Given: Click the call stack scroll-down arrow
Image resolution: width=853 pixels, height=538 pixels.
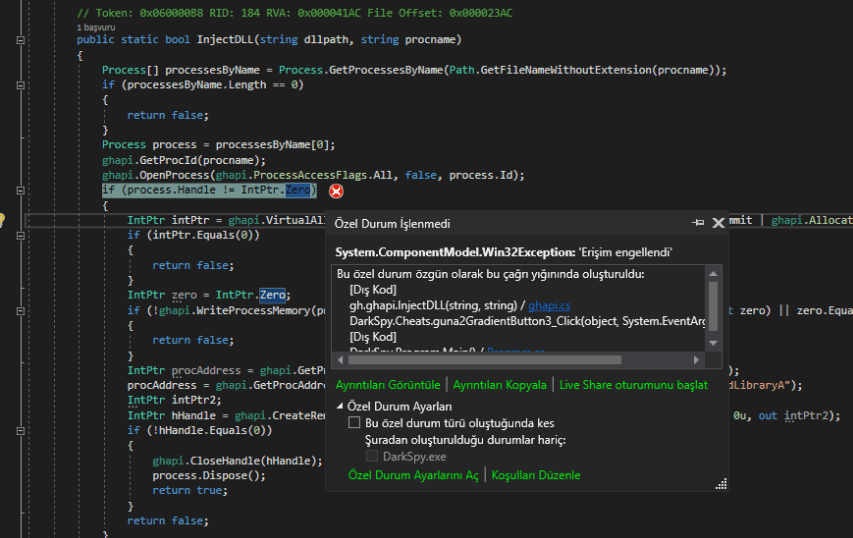Looking at the screenshot, I should [713, 343].
